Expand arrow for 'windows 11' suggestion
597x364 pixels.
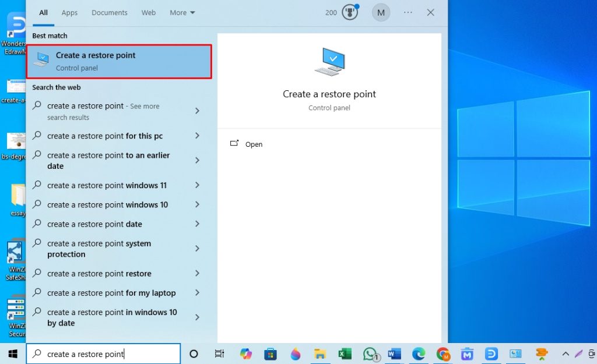pyautogui.click(x=197, y=185)
